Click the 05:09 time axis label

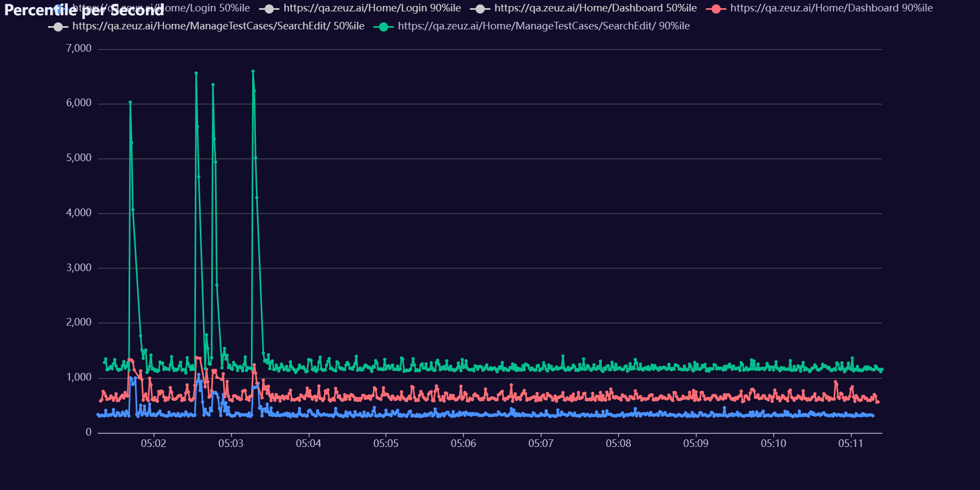coord(696,444)
